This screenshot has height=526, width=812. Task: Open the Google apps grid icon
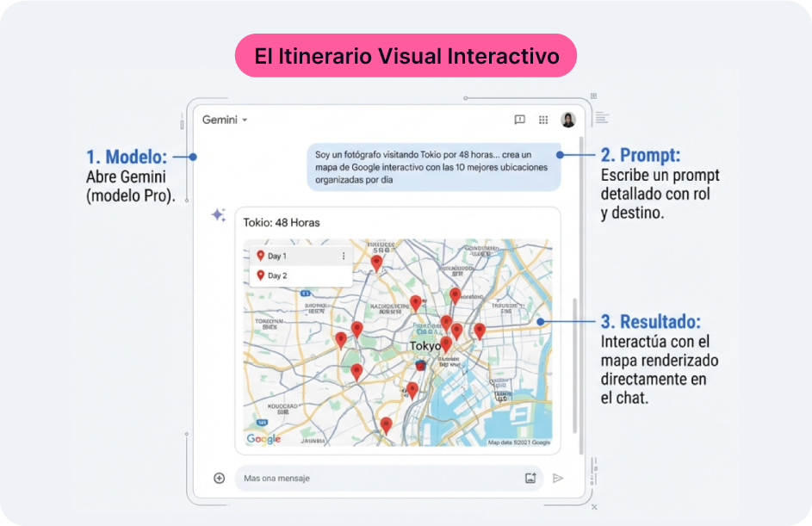coord(543,121)
